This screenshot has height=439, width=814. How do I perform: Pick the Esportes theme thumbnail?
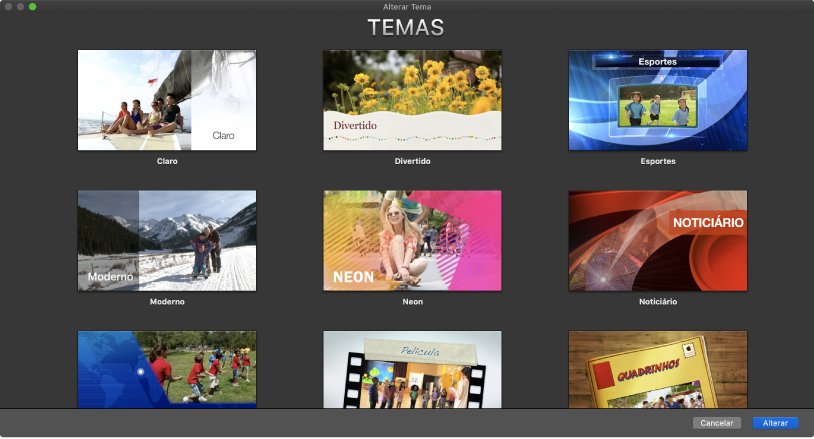pyautogui.click(x=657, y=100)
